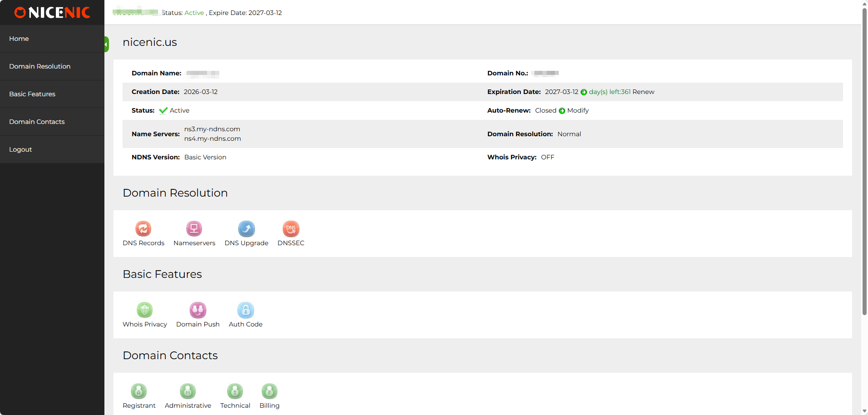The image size is (868, 415).
Task: Open Basic Features in the sidebar
Action: point(32,94)
